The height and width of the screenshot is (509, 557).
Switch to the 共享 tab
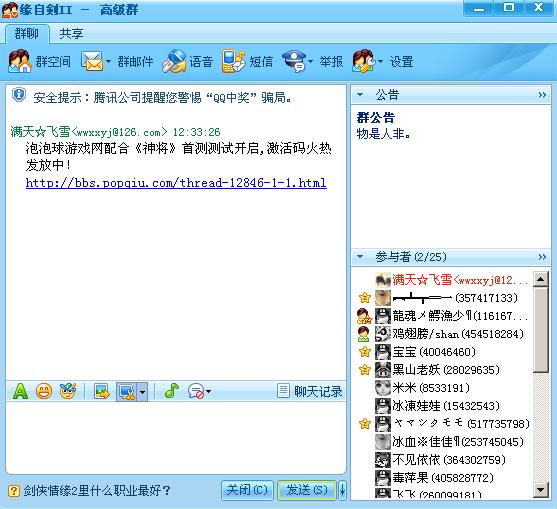(71, 34)
